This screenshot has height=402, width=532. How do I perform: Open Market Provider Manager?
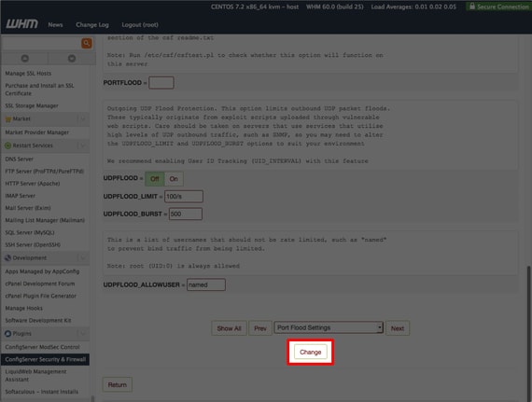(37, 132)
